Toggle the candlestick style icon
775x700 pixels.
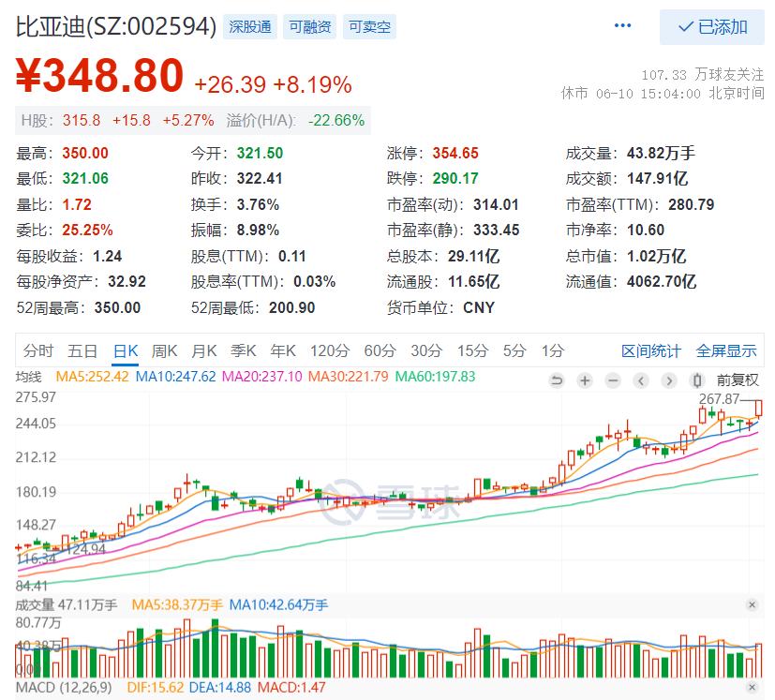pos(697,380)
